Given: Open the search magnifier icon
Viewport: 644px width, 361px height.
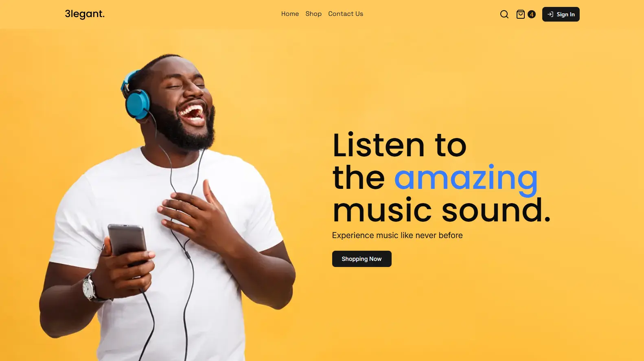Looking at the screenshot, I should (504, 14).
